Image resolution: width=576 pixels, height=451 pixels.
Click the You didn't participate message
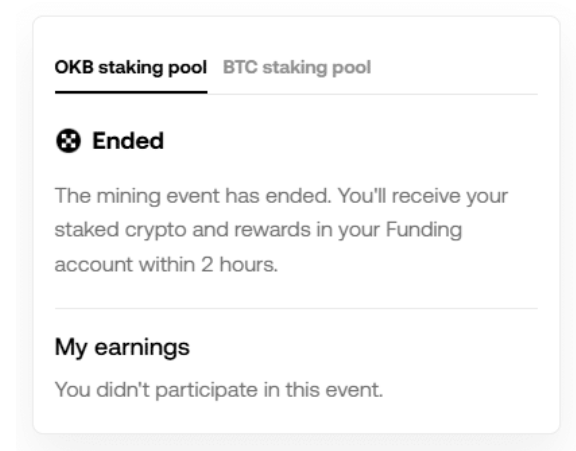click(219, 390)
